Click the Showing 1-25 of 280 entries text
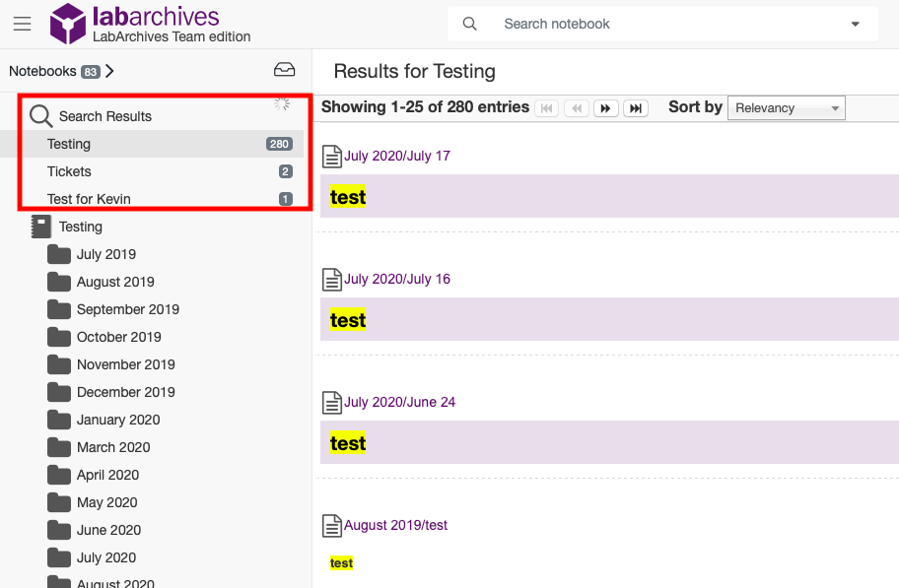The width and height of the screenshot is (899, 588). click(x=425, y=107)
